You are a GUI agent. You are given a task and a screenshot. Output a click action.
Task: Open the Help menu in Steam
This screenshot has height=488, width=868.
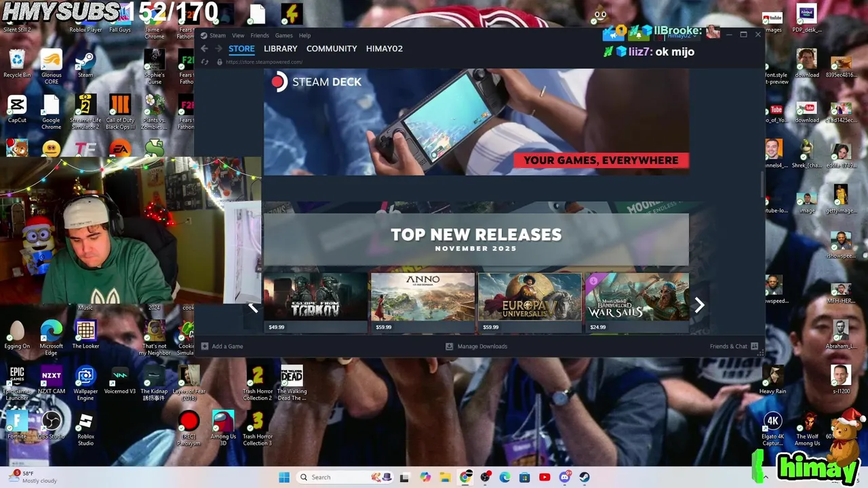304,35
